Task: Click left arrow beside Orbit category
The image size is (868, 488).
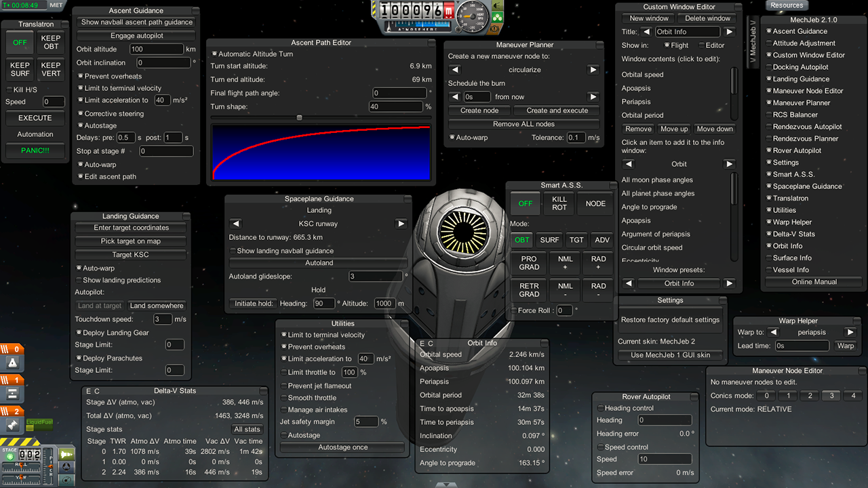Action: coord(629,164)
